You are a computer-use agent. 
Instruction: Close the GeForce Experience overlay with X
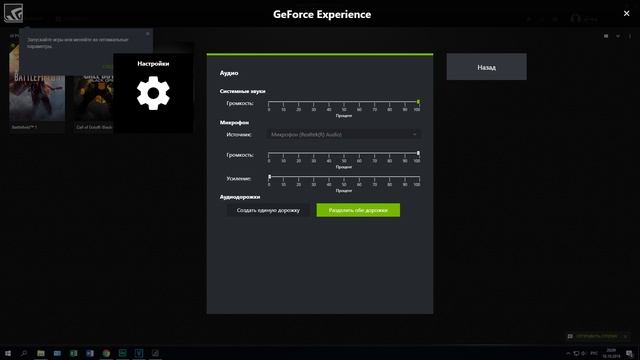tap(626, 13)
